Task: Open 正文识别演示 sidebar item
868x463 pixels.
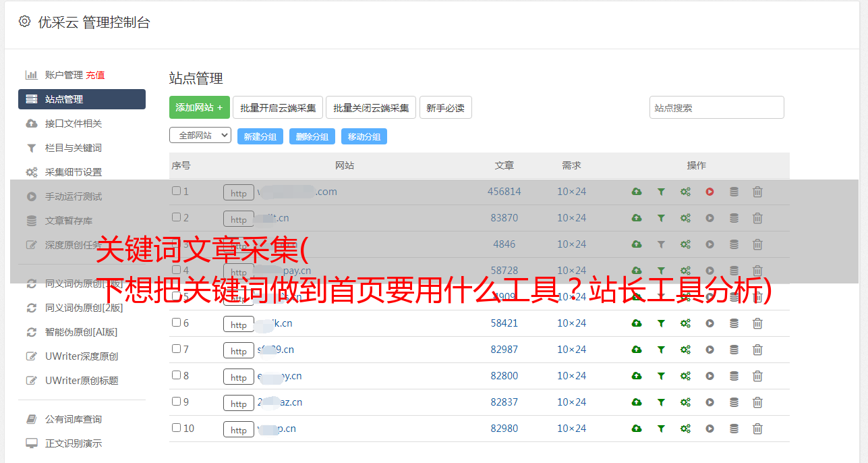Action: tap(74, 443)
